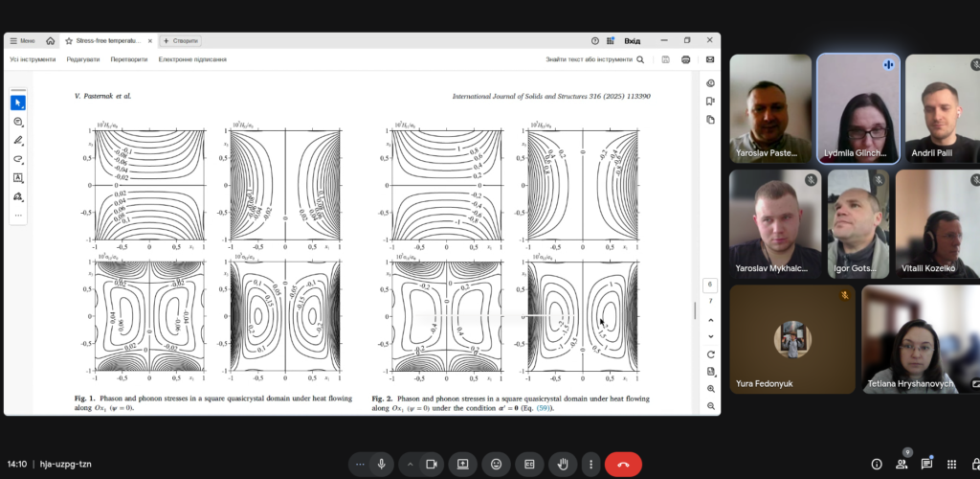Screen dimensions: 980x479
Task: Open the Редагувати menu item
Action: coord(82,59)
